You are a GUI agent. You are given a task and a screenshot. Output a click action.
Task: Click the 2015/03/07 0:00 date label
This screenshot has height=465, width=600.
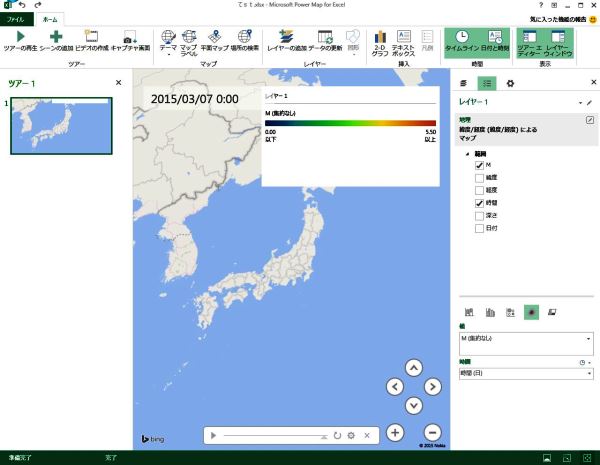(195, 99)
